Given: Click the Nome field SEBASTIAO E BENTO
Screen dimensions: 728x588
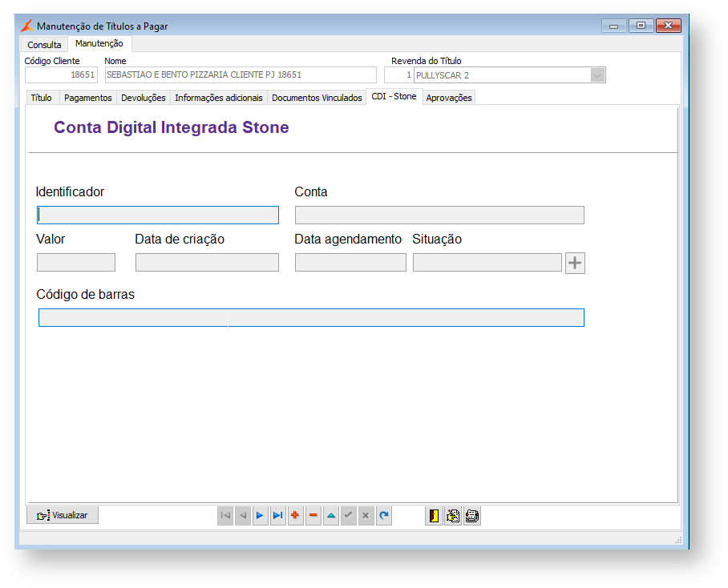Looking at the screenshot, I should 241,75.
